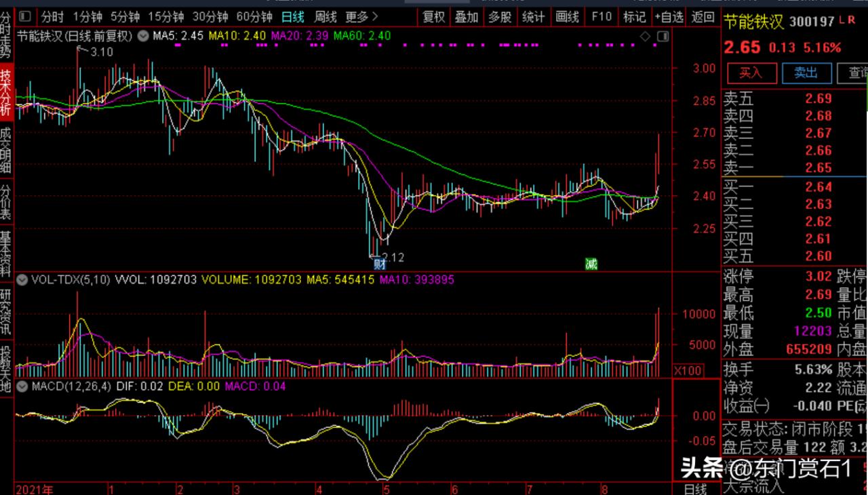Expand the MACD indicator dropdown arrow
The image size is (868, 495).
21,387
